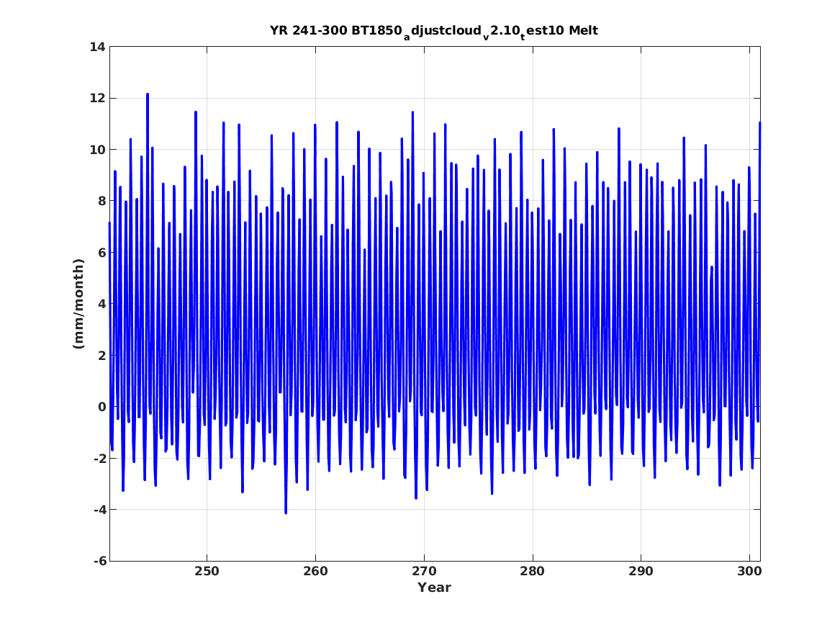This screenshot has width=840, height=630.
Task: Click the y-axis tick label 10
Action: (98, 150)
